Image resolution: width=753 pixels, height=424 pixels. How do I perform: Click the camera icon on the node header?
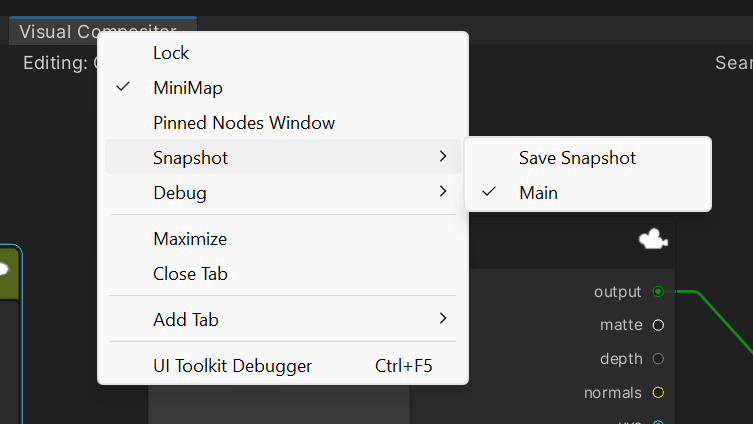click(653, 240)
